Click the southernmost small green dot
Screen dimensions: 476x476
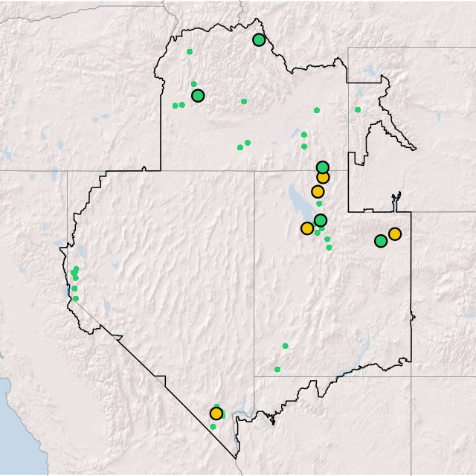click(x=213, y=427)
